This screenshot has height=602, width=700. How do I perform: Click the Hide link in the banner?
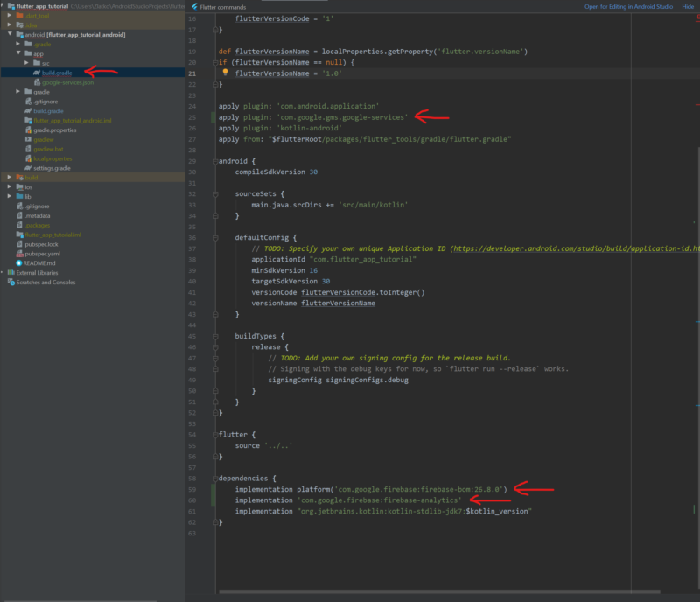[688, 7]
